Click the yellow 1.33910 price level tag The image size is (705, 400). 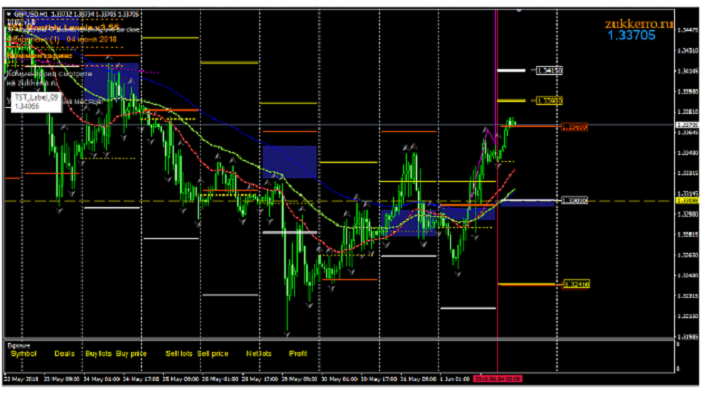point(549,101)
